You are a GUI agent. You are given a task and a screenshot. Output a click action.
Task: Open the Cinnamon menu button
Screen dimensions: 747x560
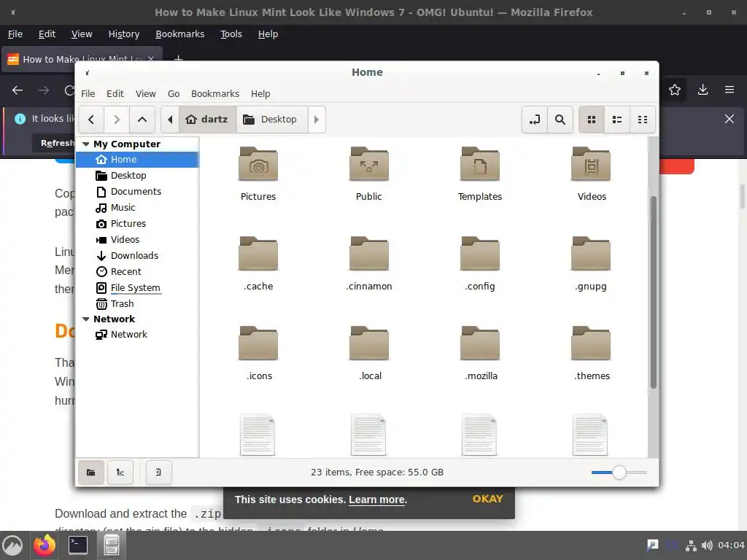tap(13, 545)
